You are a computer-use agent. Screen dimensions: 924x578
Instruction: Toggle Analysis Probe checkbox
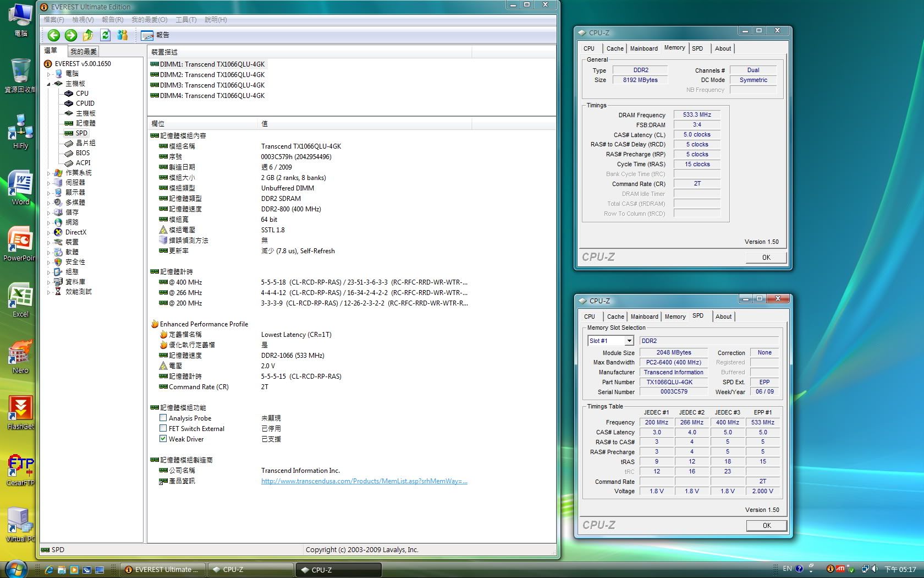[163, 418]
